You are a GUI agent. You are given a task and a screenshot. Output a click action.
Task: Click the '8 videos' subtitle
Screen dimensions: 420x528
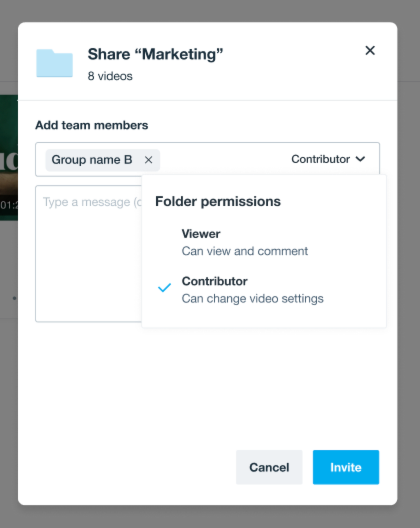(110, 76)
